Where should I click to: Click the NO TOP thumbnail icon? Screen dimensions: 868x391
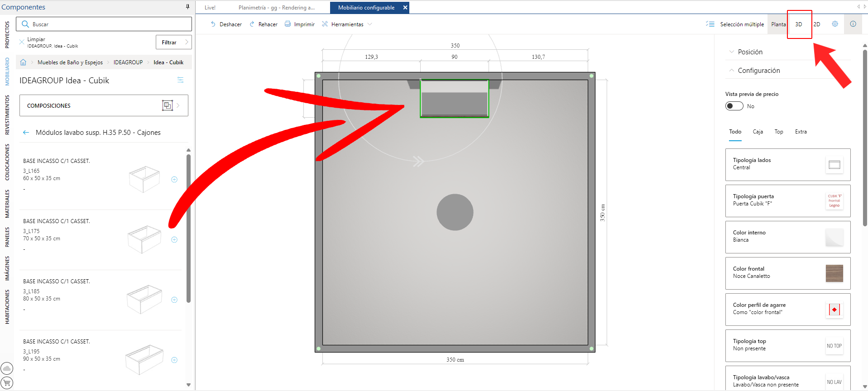(834, 346)
